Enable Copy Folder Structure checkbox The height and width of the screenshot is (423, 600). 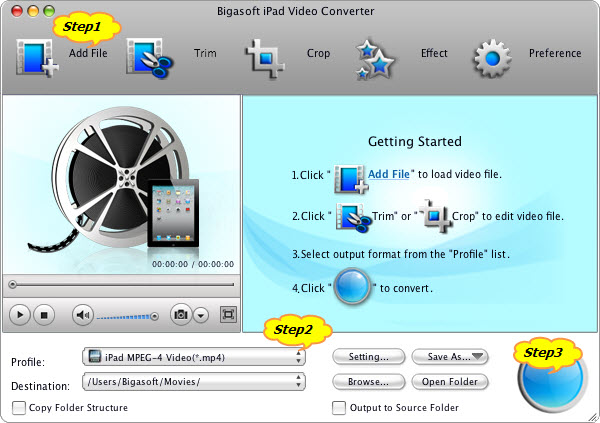(x=19, y=408)
